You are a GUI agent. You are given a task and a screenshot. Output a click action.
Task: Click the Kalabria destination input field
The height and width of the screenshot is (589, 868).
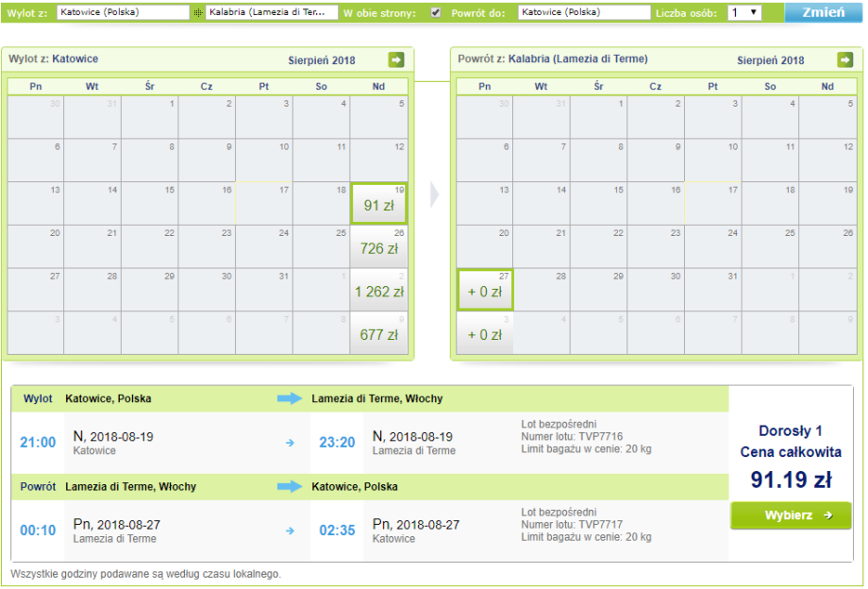(272, 13)
